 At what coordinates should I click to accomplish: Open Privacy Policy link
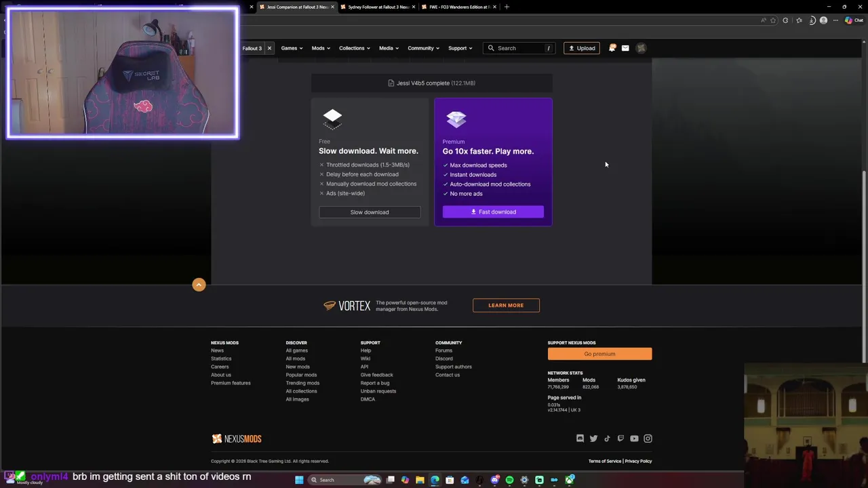(638, 462)
